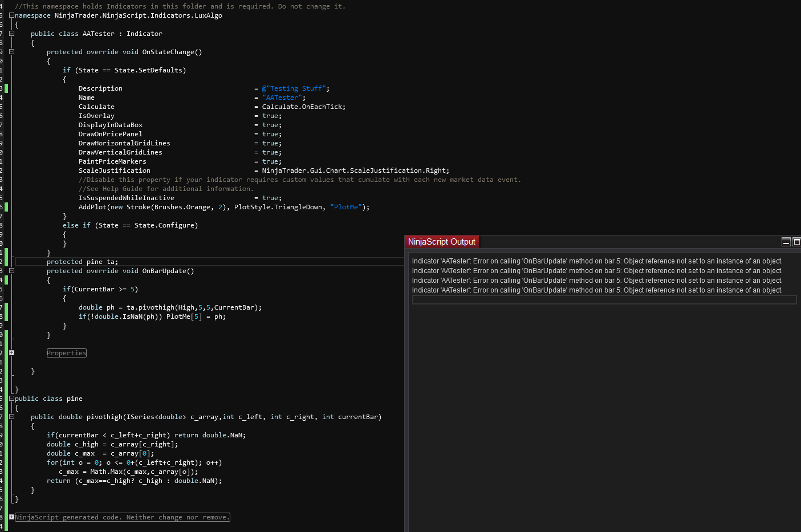The width and height of the screenshot is (801, 532).
Task: Place cursor on the protected pine ta line
Action: pos(82,262)
